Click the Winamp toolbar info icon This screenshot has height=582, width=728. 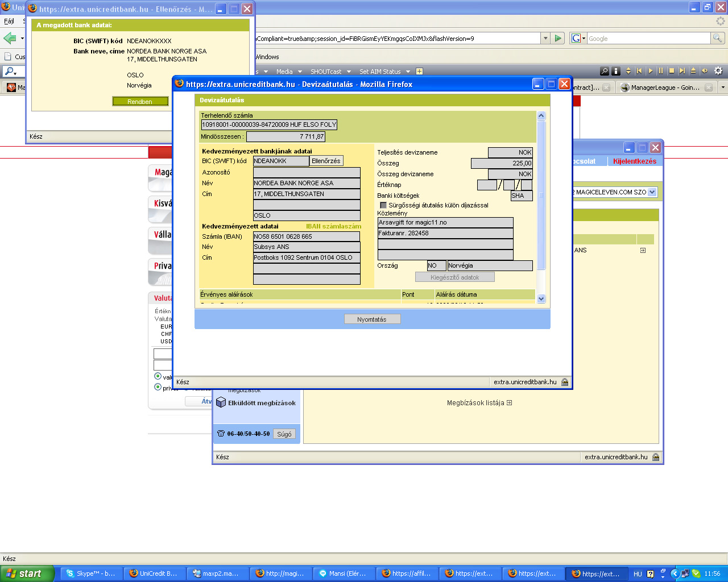pyautogui.click(x=616, y=71)
